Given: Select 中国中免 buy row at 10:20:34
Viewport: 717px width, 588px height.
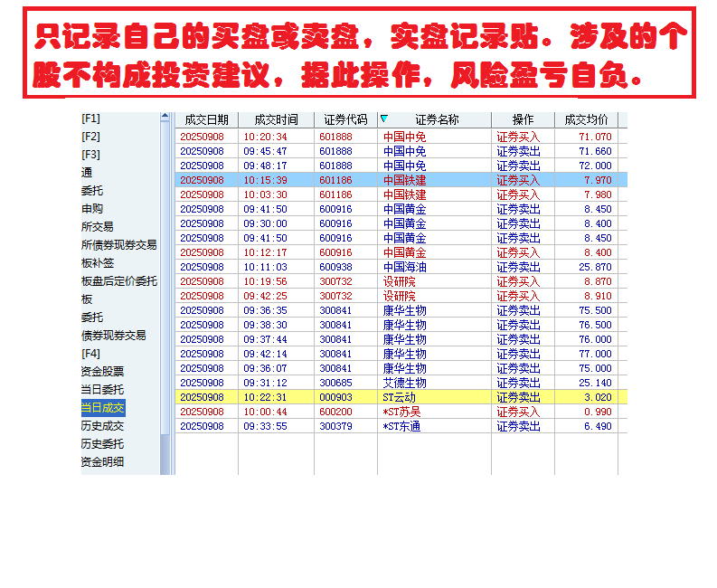Looking at the screenshot, I should coord(401,137).
